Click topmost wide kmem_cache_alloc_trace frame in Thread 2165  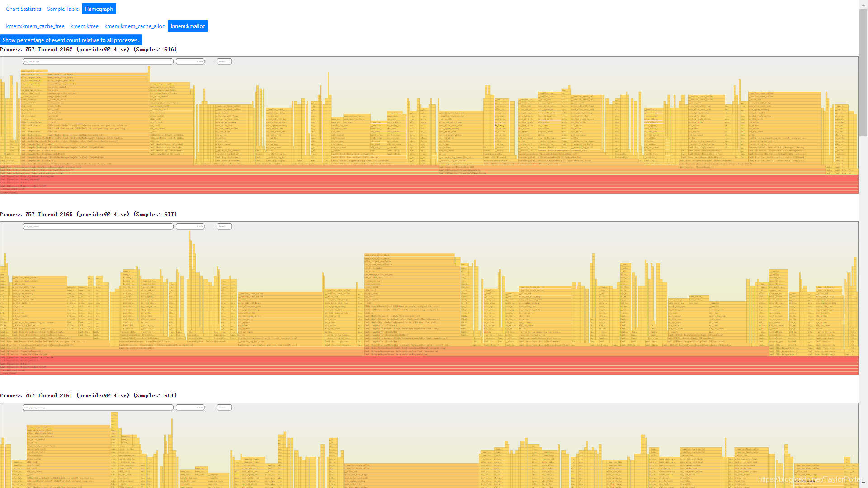[409, 255]
